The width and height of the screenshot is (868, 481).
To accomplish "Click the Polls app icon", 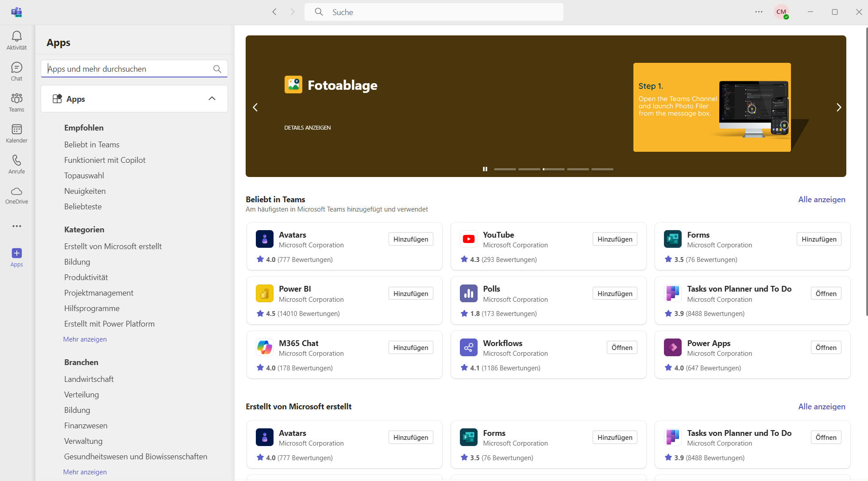I will coord(469,293).
